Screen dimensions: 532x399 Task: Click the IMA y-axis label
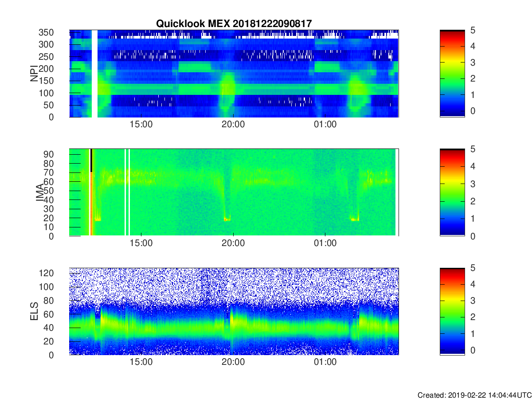tap(39, 192)
